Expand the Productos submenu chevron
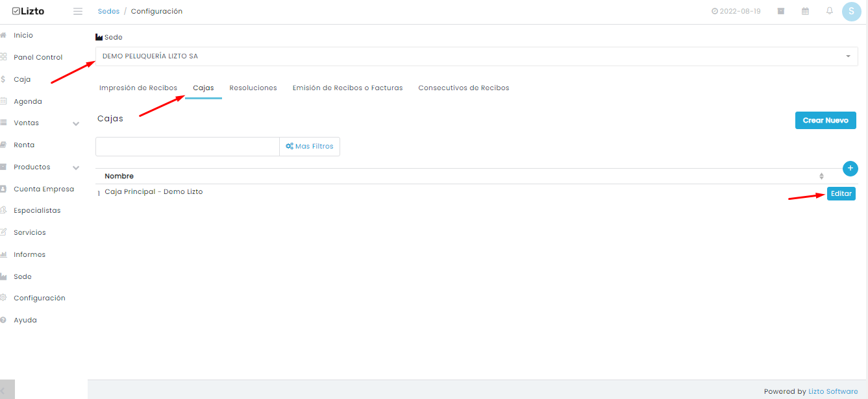 (x=76, y=167)
